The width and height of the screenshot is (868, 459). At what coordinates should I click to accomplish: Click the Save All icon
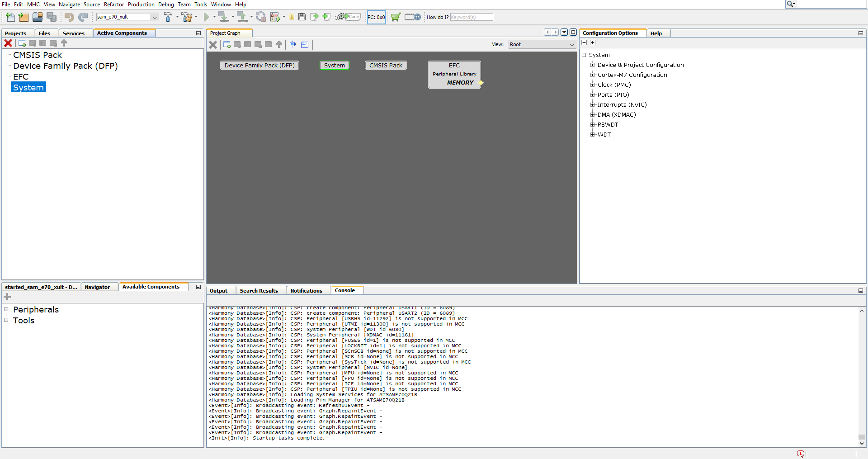click(52, 17)
